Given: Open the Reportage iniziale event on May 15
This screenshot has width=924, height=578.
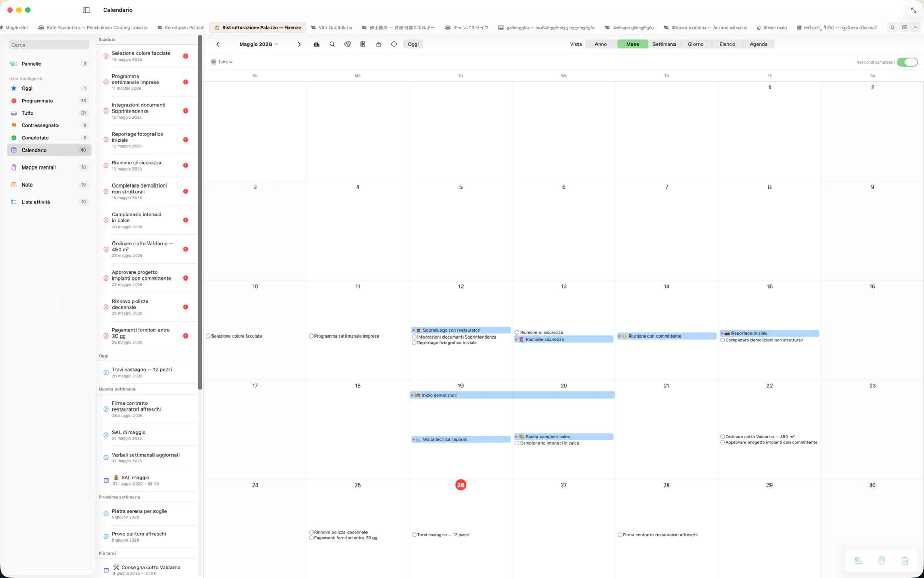Looking at the screenshot, I should [769, 333].
